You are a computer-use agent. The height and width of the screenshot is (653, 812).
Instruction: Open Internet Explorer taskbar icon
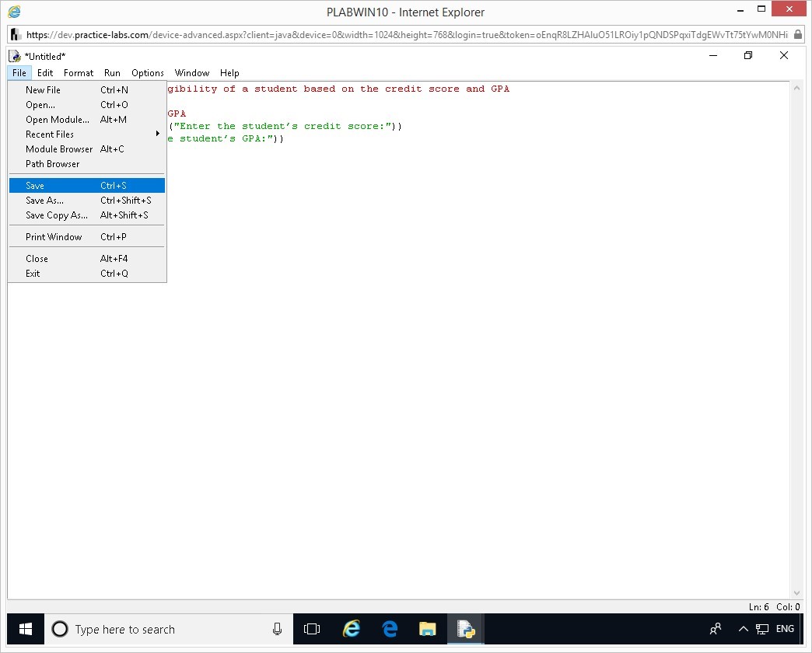tap(352, 629)
